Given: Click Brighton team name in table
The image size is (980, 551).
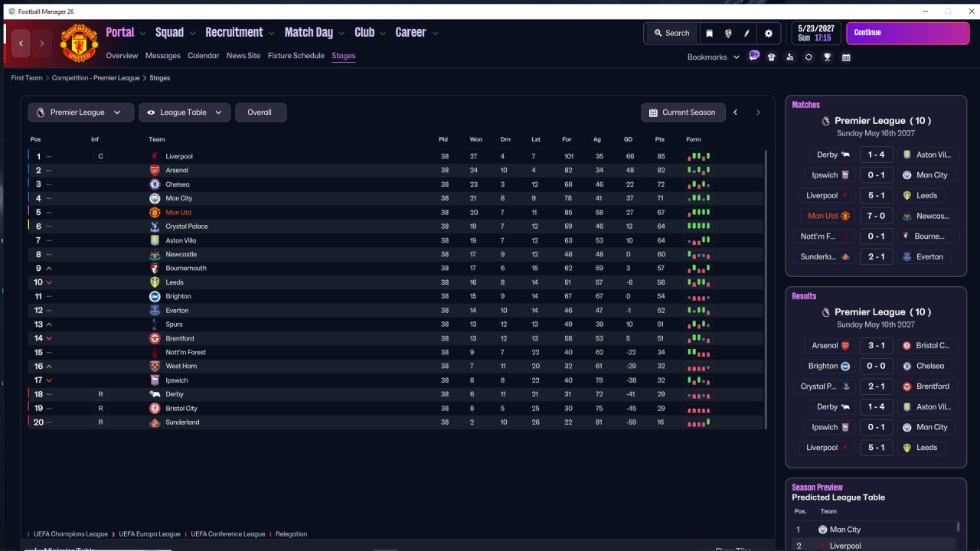Looking at the screenshot, I should click(178, 296).
